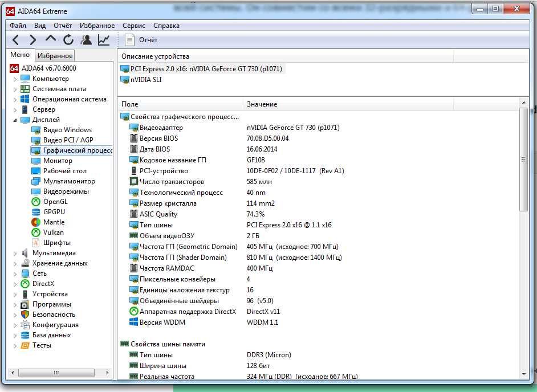Open the Безопасность tree item
This screenshot has width=537, height=392.
click(x=54, y=315)
